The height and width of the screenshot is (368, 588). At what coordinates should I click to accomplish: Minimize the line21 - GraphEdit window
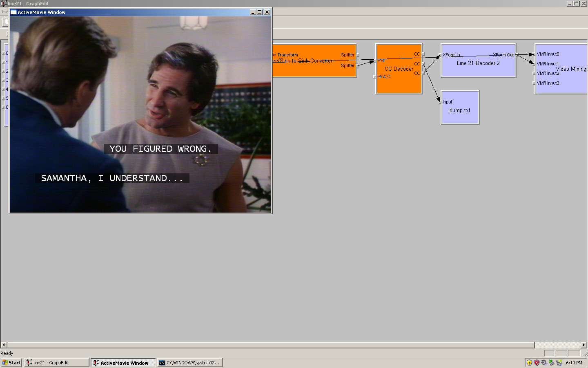coord(570,3)
